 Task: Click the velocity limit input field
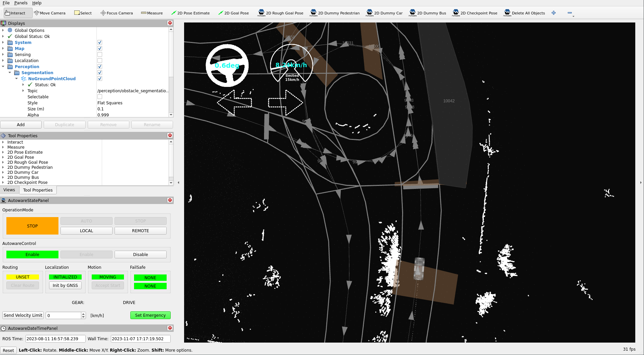tap(63, 315)
